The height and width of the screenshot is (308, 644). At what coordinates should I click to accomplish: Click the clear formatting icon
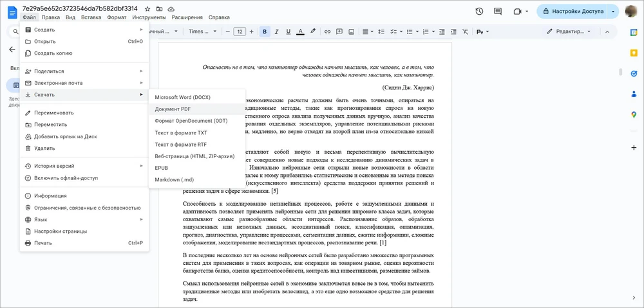[x=465, y=32]
